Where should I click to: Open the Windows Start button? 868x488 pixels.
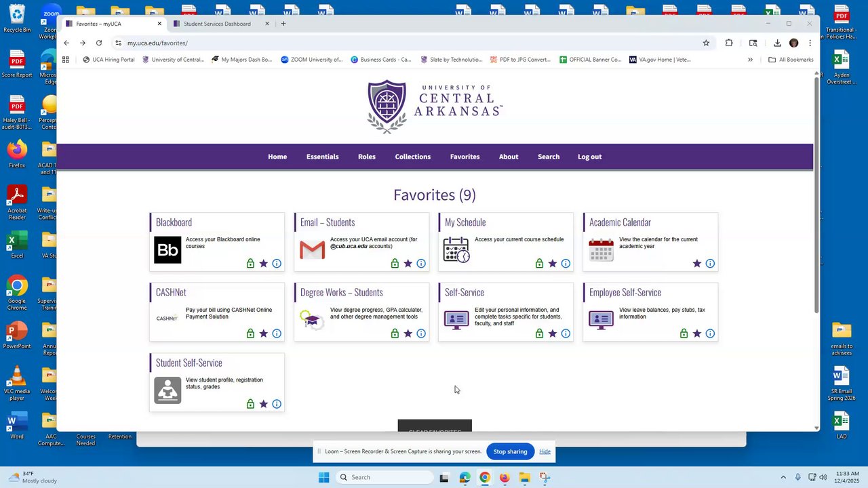pos(324,477)
